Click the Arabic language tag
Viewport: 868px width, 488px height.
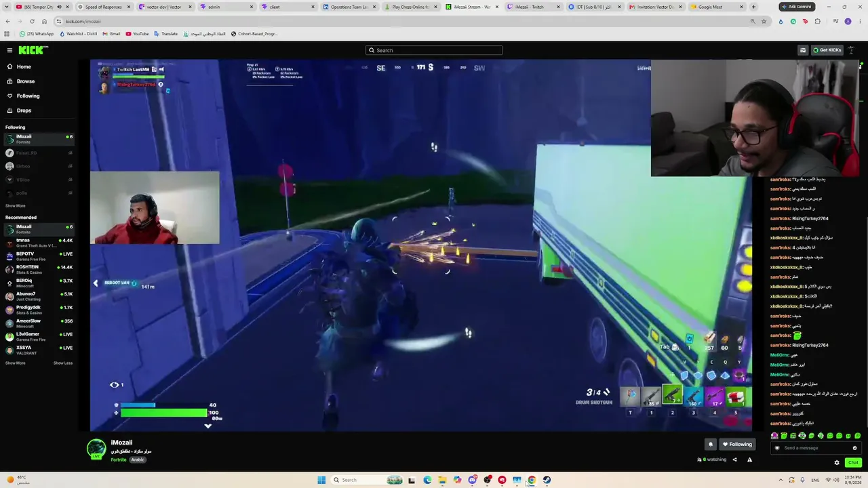[138, 460]
